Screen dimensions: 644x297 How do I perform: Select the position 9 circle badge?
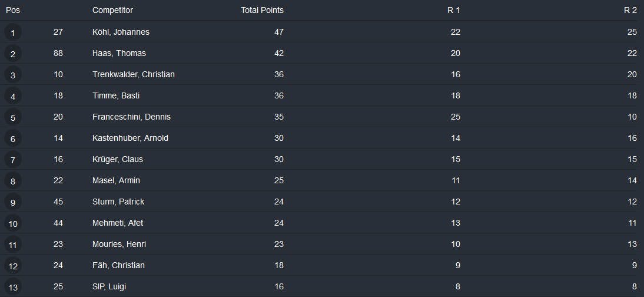coord(13,202)
